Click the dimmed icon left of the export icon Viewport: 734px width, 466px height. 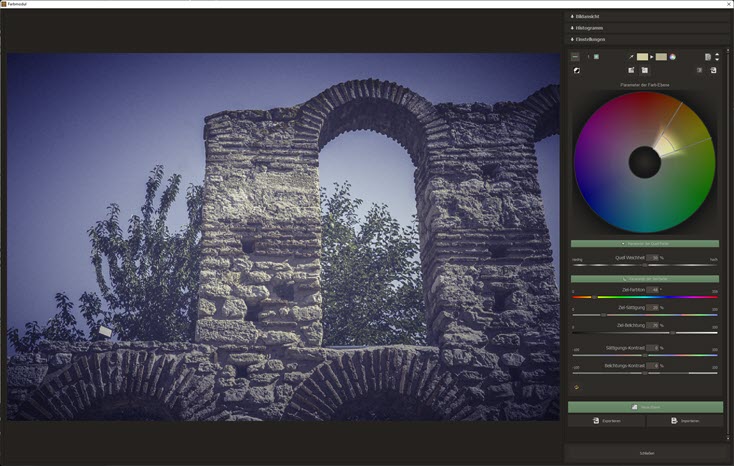[x=699, y=70]
